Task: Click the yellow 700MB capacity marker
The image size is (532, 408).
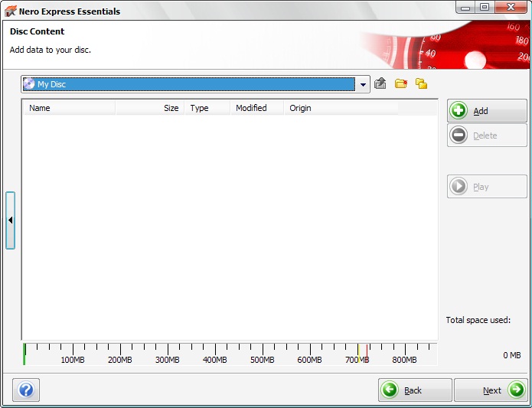Action: [358, 354]
